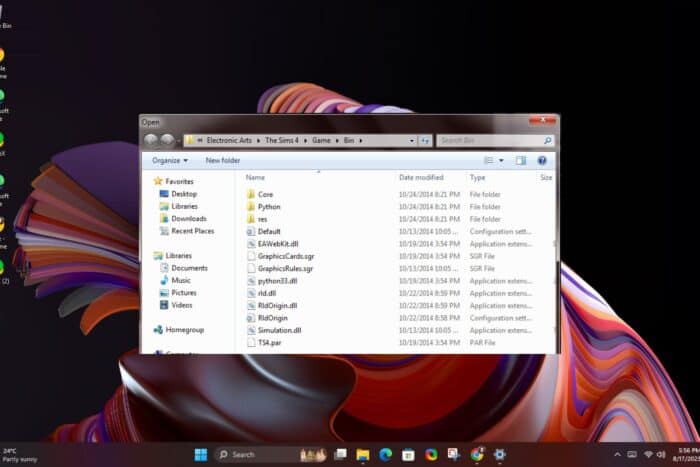Select python33.dll file

(x=277, y=281)
